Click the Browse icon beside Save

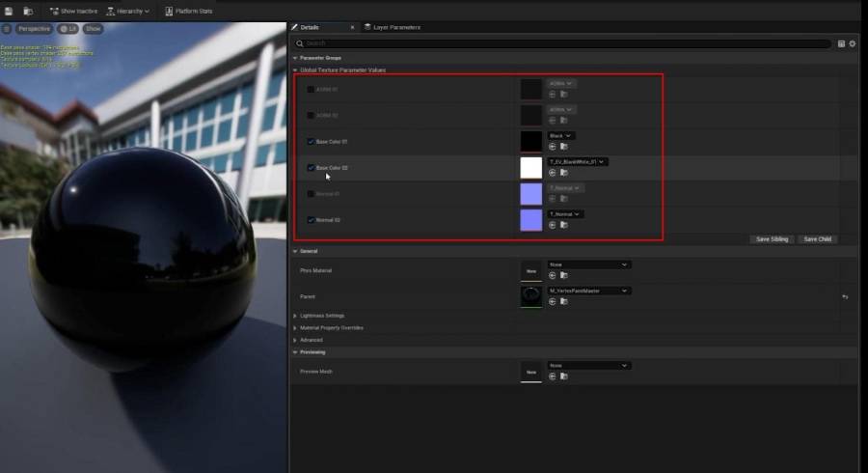click(x=28, y=11)
